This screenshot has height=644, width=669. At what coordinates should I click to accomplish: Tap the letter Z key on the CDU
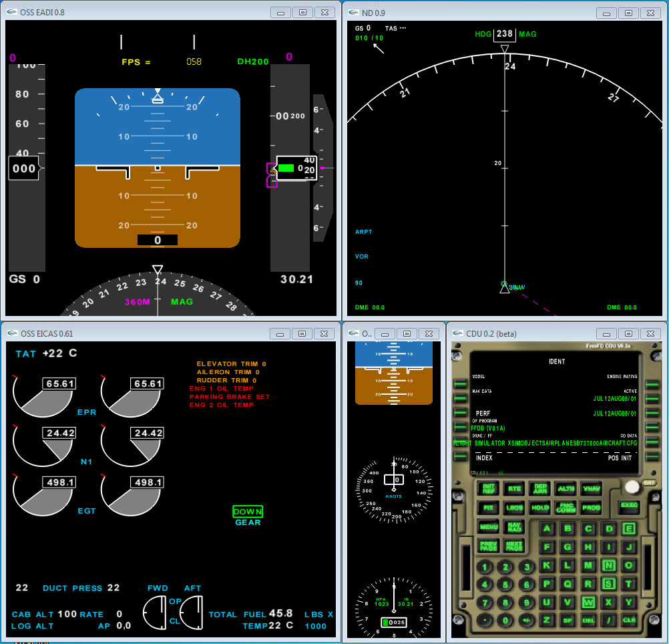pyautogui.click(x=547, y=620)
